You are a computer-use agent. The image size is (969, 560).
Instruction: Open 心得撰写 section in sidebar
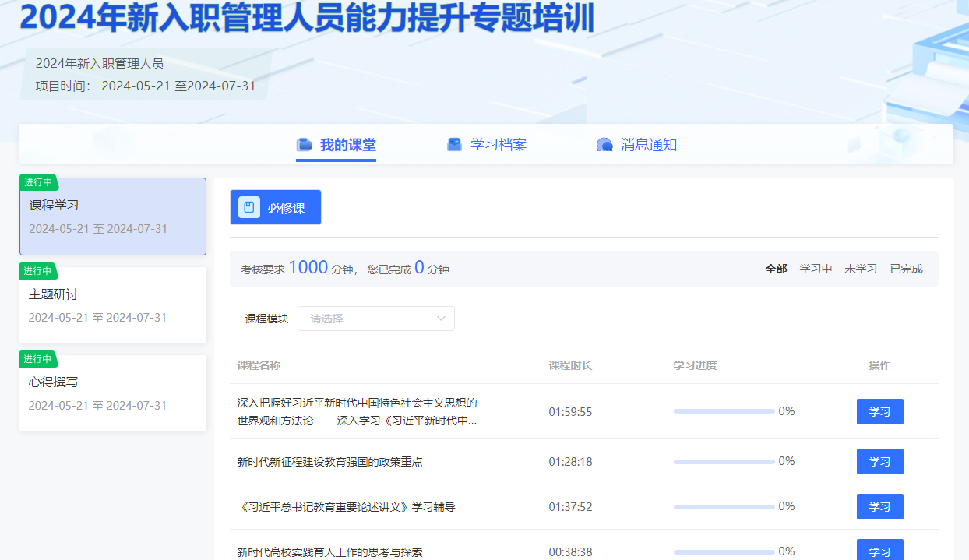tap(113, 393)
